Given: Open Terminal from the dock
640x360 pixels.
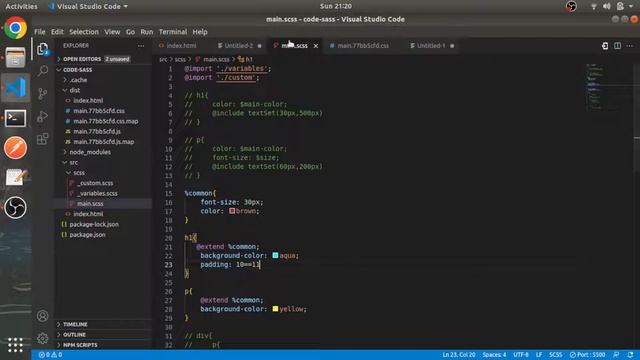Looking at the screenshot, I should (x=16, y=118).
